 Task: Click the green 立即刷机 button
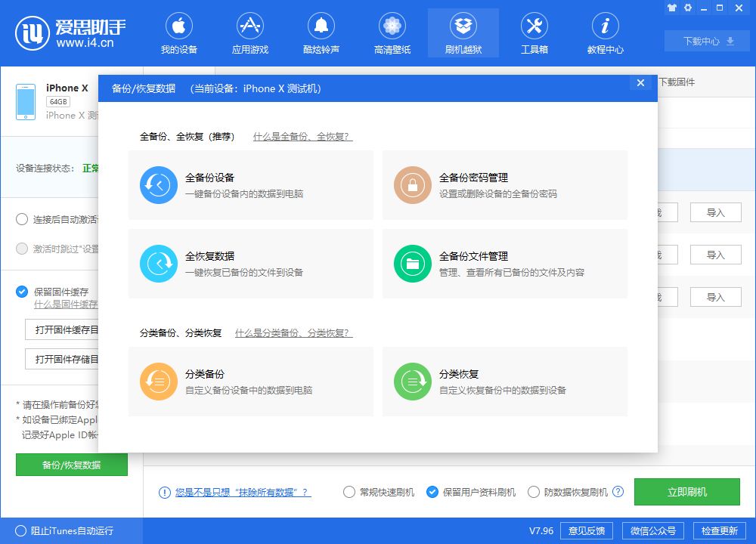(686, 491)
